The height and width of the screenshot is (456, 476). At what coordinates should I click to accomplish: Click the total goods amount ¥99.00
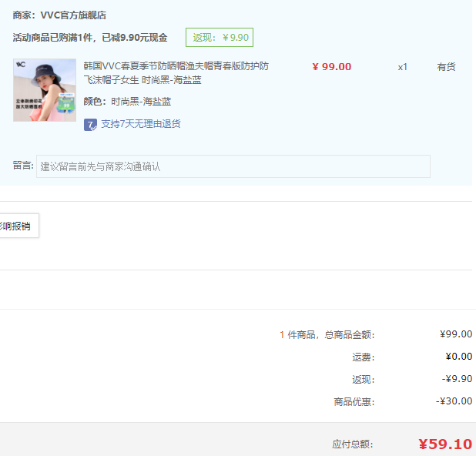point(456,334)
